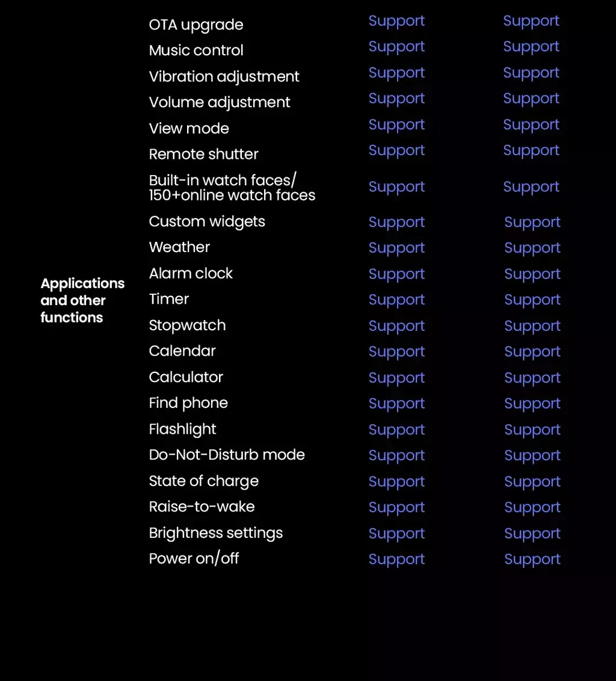
Task: Select the Calculator label
Action: (186, 377)
